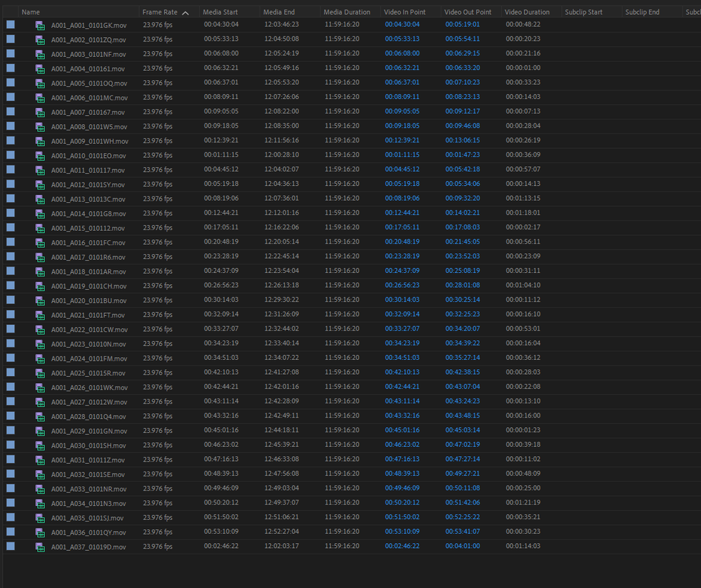701x588 pixels.
Task: Click the label color swatch for A001_A035_0101SJ.mov
Action: [11, 517]
